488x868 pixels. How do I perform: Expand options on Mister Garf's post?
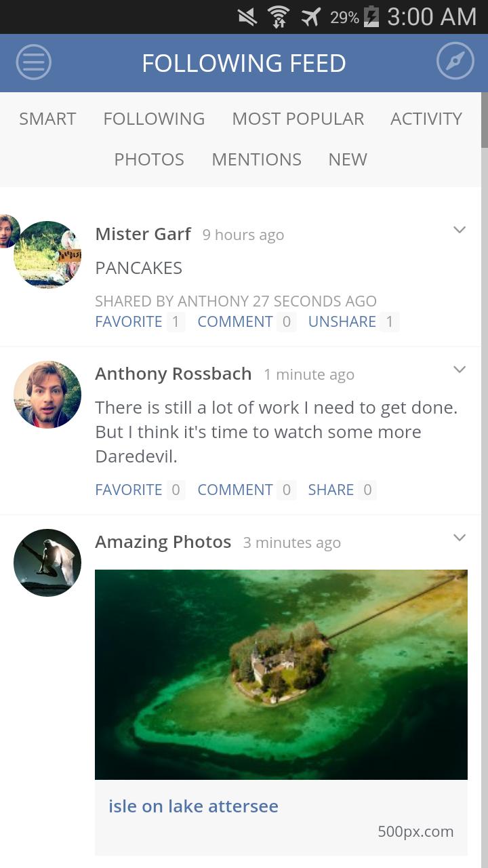pos(460,229)
